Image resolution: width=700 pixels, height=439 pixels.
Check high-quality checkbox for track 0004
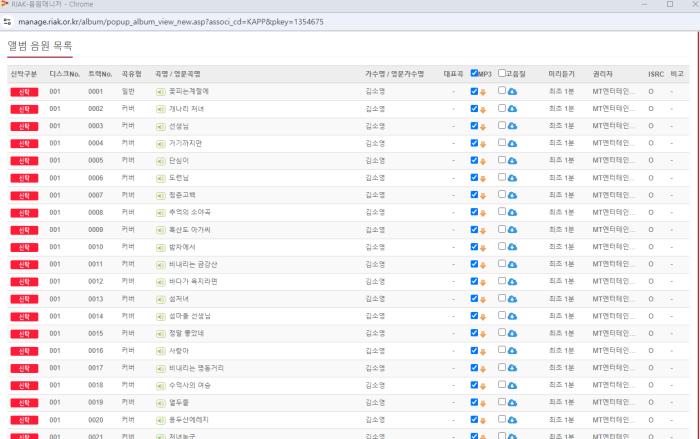pyautogui.click(x=502, y=142)
